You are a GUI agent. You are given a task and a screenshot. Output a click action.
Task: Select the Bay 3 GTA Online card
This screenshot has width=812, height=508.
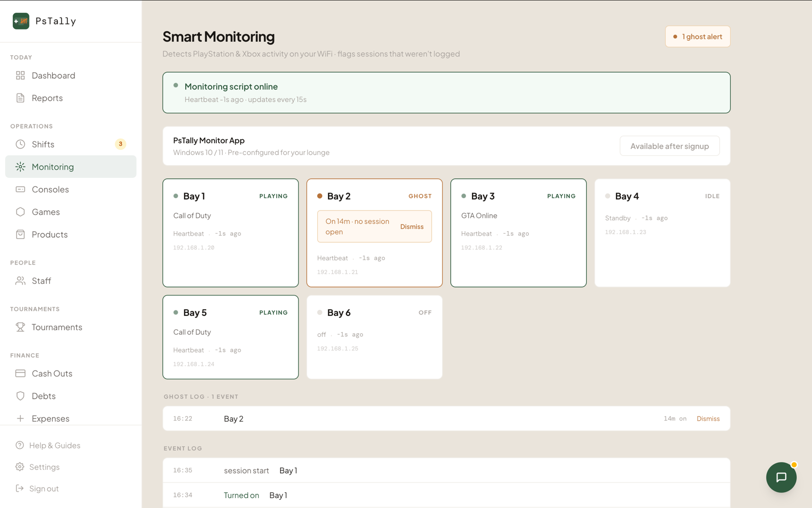[518, 233]
